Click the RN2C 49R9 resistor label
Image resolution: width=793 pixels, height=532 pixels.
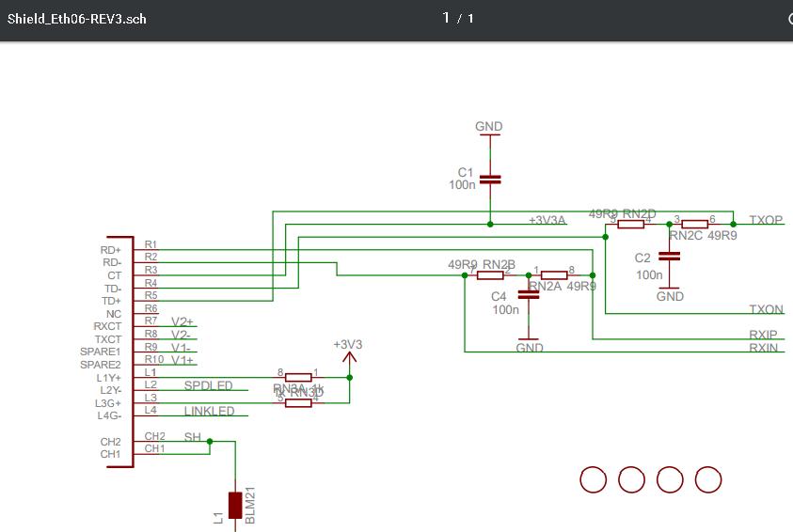pyautogui.click(x=703, y=235)
